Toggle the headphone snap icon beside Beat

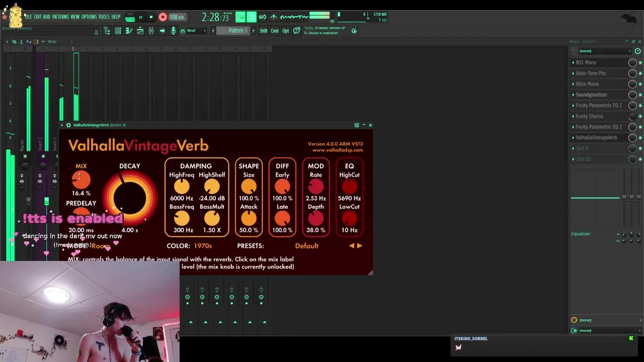(x=183, y=31)
